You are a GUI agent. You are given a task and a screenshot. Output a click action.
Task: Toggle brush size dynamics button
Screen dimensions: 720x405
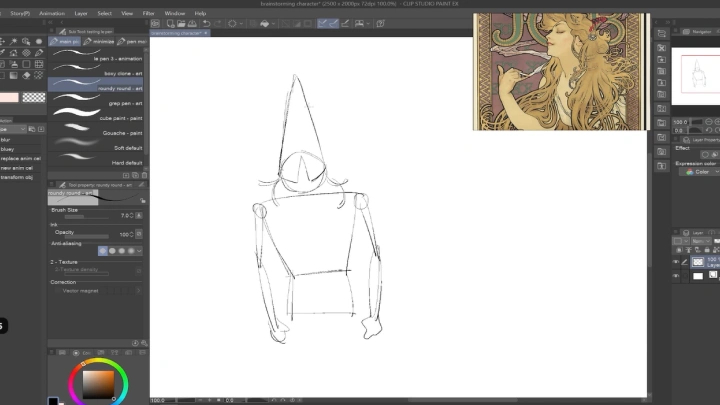[139, 215]
